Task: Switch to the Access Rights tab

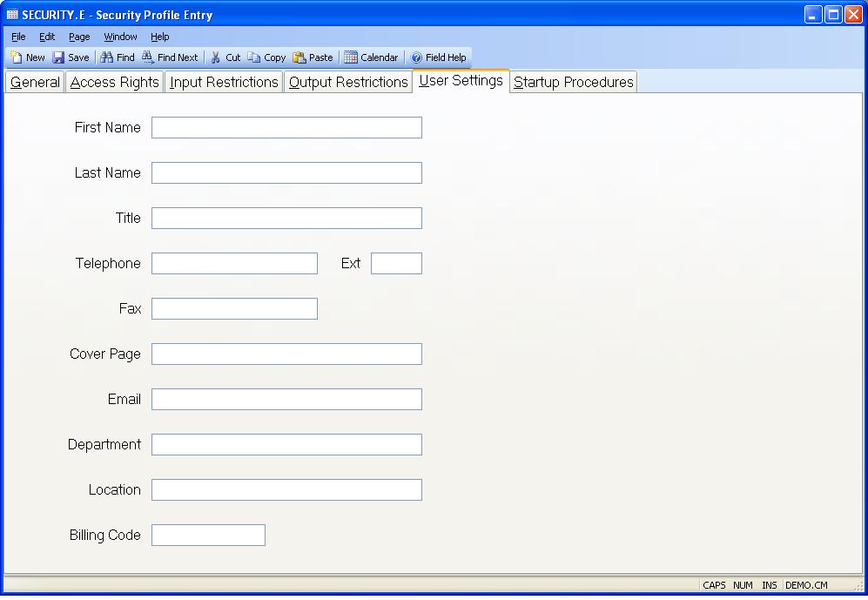Action: 115,82
